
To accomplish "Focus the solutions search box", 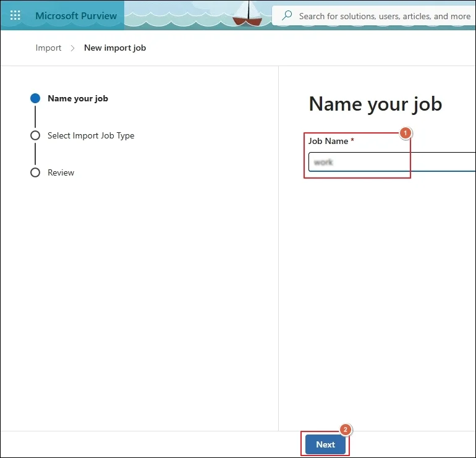I will pyautogui.click(x=374, y=16).
